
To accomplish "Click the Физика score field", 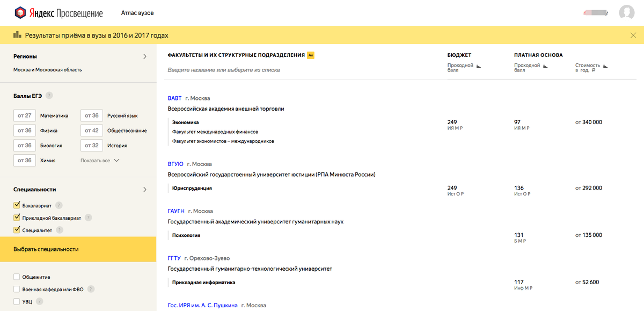I will (x=24, y=131).
